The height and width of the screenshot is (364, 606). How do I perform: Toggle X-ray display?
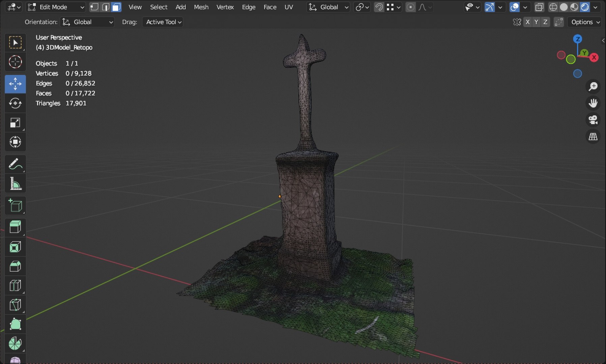(x=539, y=7)
